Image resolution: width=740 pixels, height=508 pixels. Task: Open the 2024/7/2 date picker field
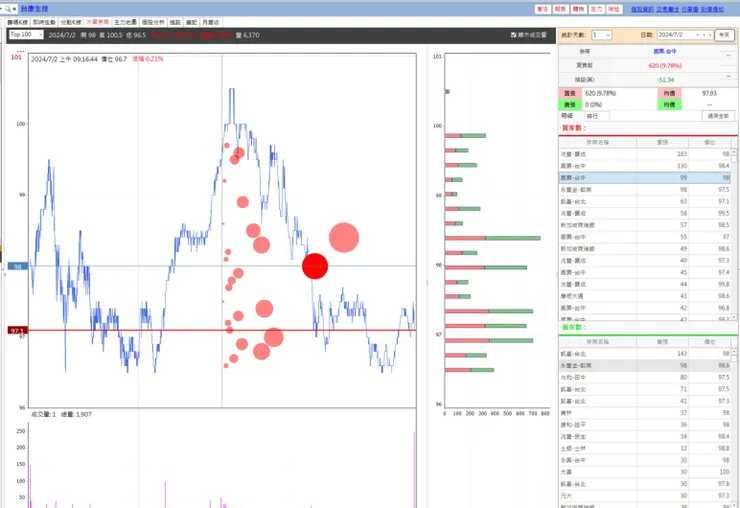pyautogui.click(x=684, y=35)
